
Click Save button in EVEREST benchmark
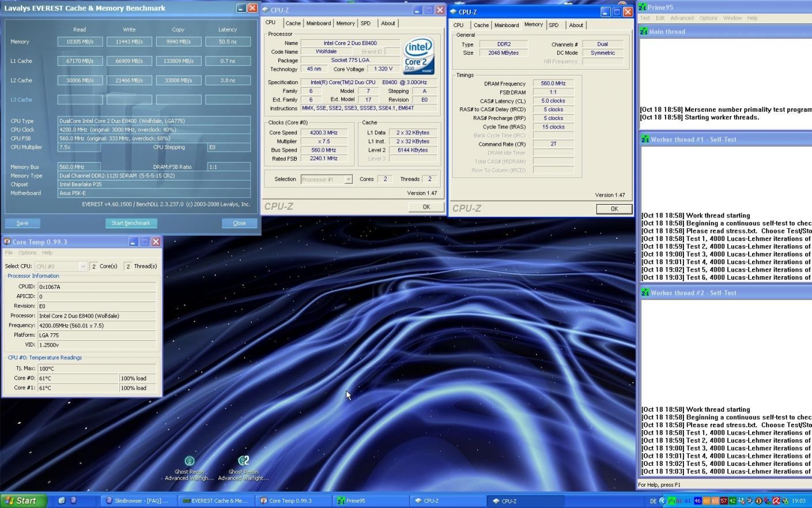coord(22,223)
